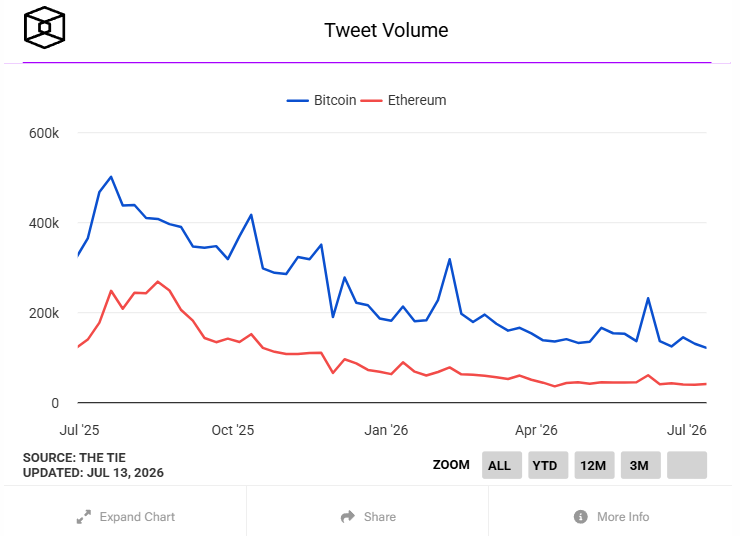Toggle the Ethereum series in legend
Viewport: 740px width, 536px height.
[403, 100]
